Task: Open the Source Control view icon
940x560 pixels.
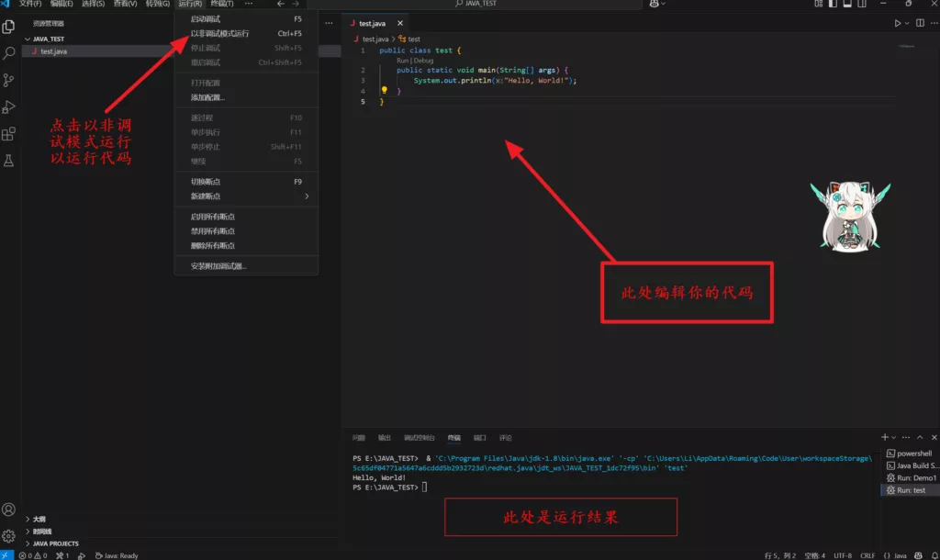Action: 9,81
